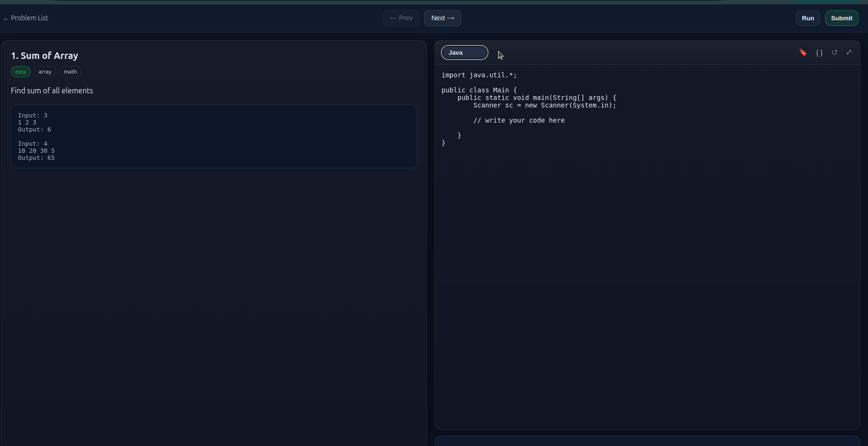The height and width of the screenshot is (446, 868).
Task: Format code using the curly braces icon
Action: (x=819, y=52)
